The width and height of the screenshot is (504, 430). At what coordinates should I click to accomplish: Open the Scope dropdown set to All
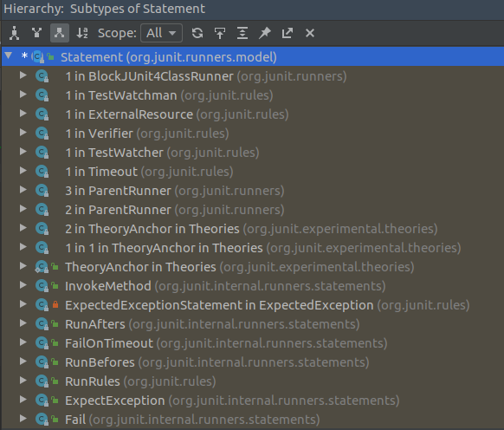(x=161, y=33)
